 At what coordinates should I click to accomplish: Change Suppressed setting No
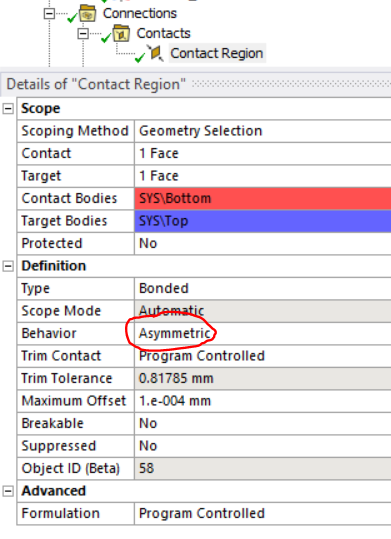(x=263, y=446)
